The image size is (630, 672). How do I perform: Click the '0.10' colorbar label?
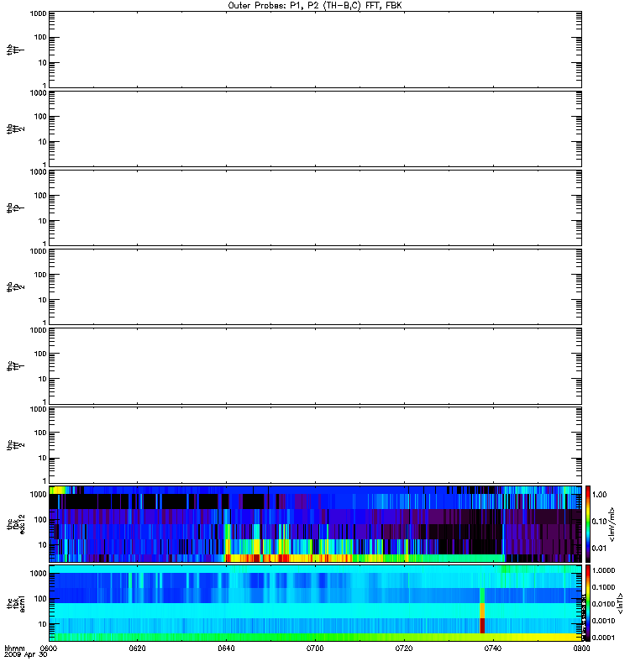(x=599, y=522)
